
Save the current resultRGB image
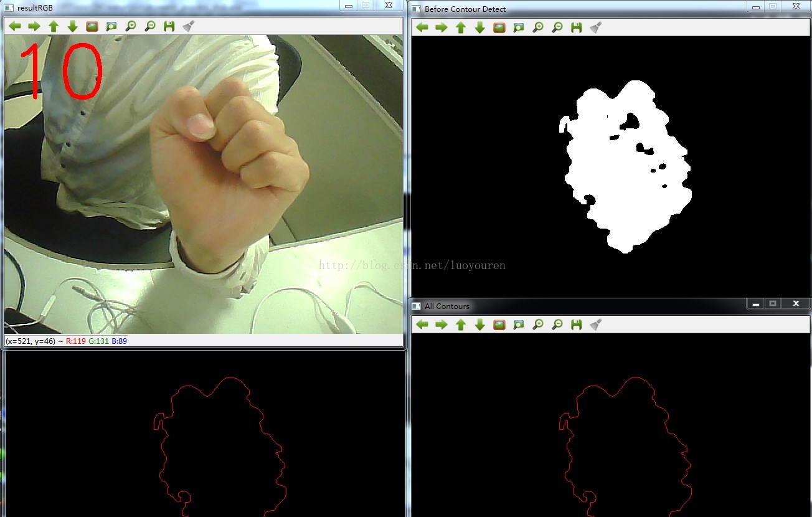click(x=169, y=26)
